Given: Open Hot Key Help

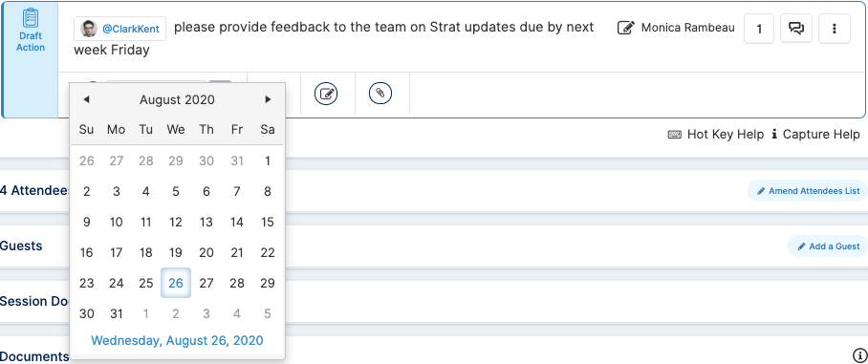Looking at the screenshot, I should tap(716, 135).
